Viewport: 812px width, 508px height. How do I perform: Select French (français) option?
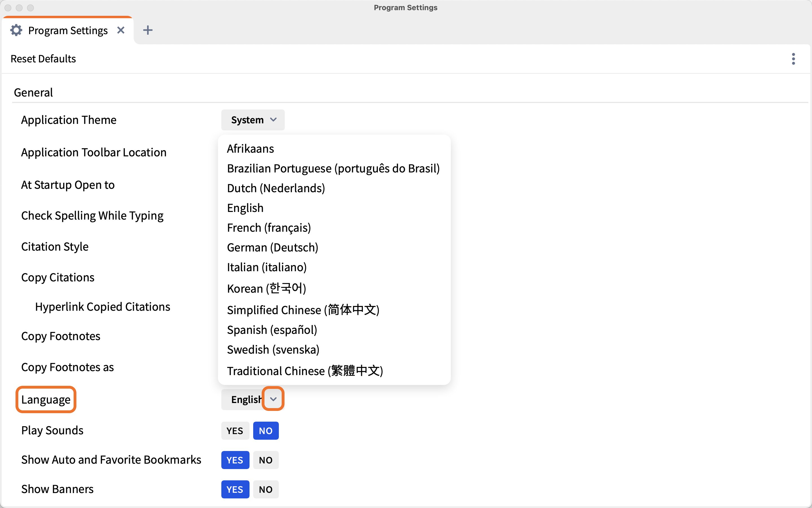[269, 228]
